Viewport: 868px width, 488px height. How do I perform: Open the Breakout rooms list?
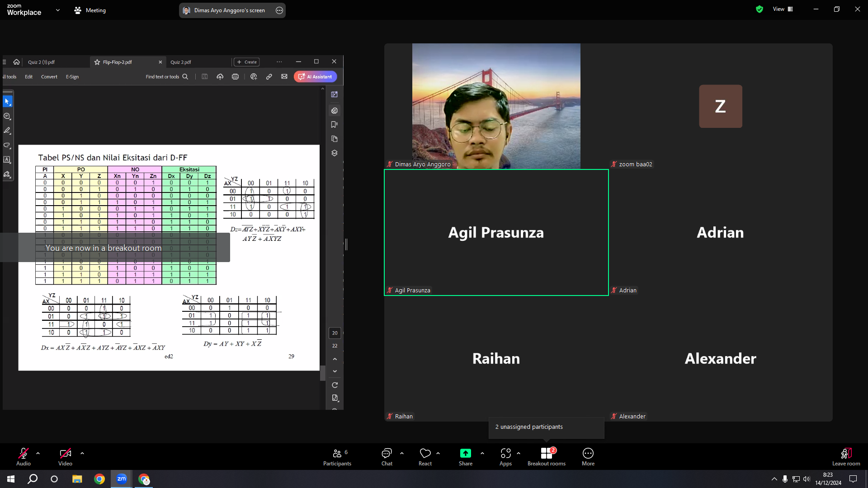point(547,457)
